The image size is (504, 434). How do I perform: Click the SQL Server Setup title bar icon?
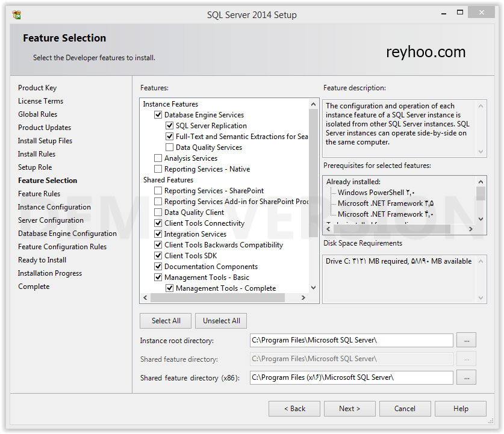[17, 15]
